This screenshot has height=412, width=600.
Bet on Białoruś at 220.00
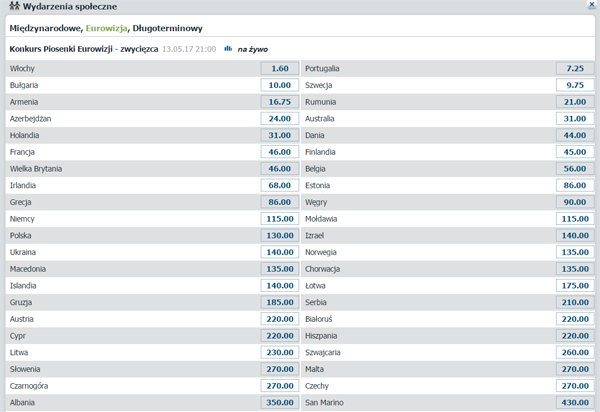[x=575, y=319]
